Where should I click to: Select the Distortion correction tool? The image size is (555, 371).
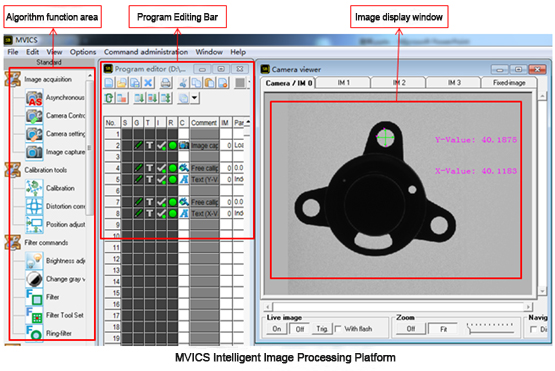(x=34, y=206)
